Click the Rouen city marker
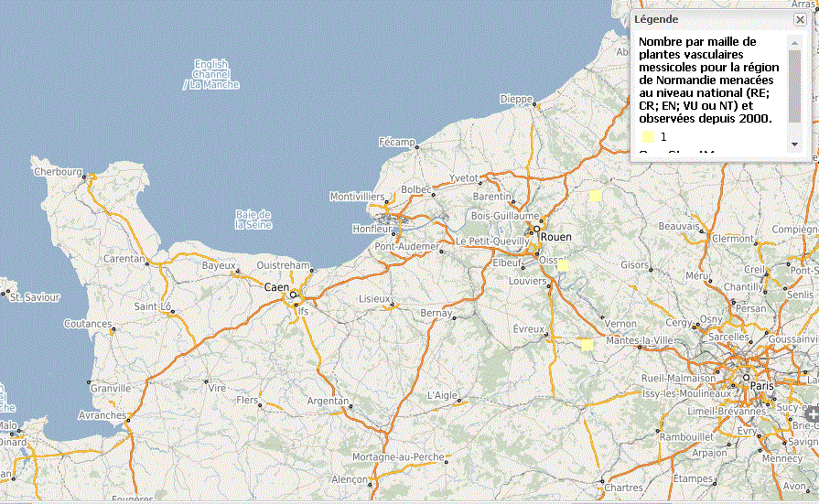Screen dimensions: 819x504 (536, 230)
